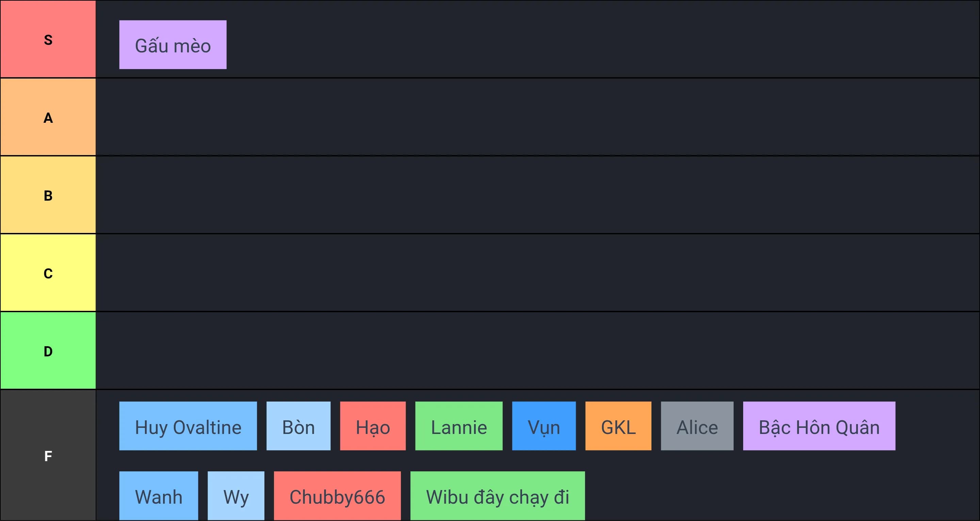980x521 pixels.
Task: Select the green Lannie tile
Action: tap(459, 426)
